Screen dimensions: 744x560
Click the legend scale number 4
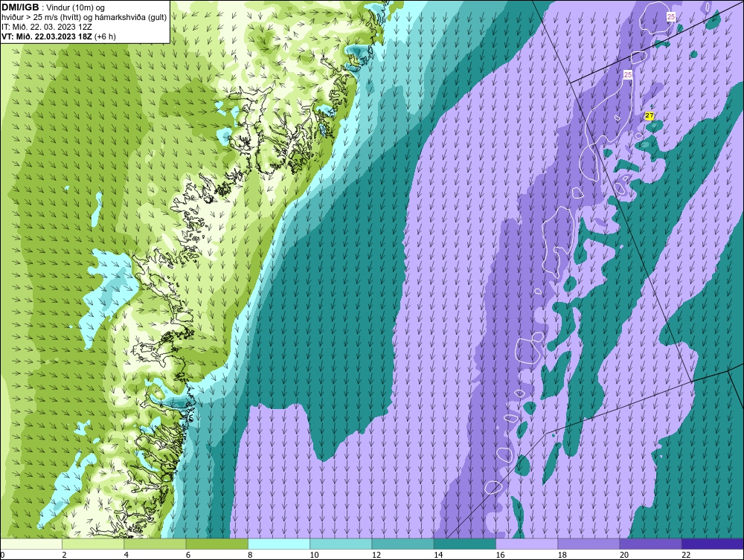point(126,555)
